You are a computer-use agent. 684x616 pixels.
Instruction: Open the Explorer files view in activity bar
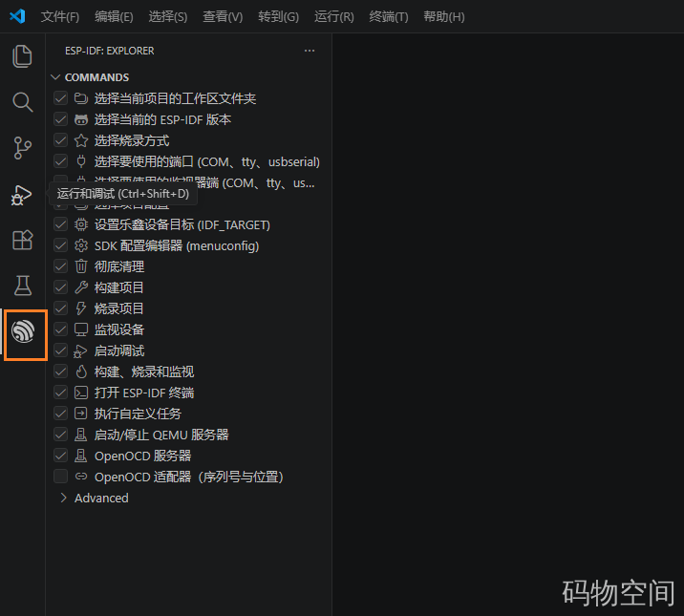(x=22, y=56)
